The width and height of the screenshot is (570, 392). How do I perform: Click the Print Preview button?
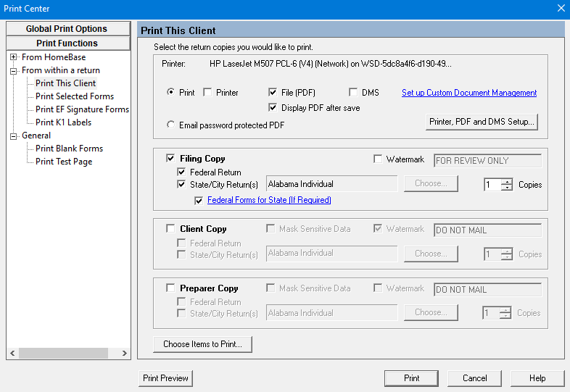click(165, 378)
